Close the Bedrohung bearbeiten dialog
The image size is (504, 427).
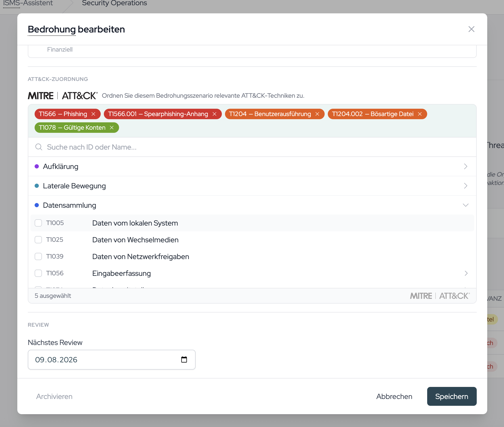(x=471, y=29)
